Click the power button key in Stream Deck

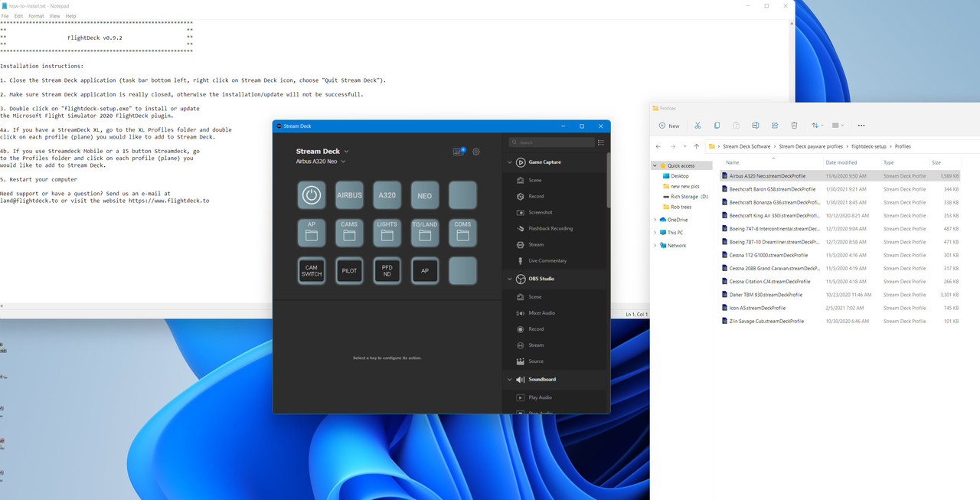pos(311,195)
